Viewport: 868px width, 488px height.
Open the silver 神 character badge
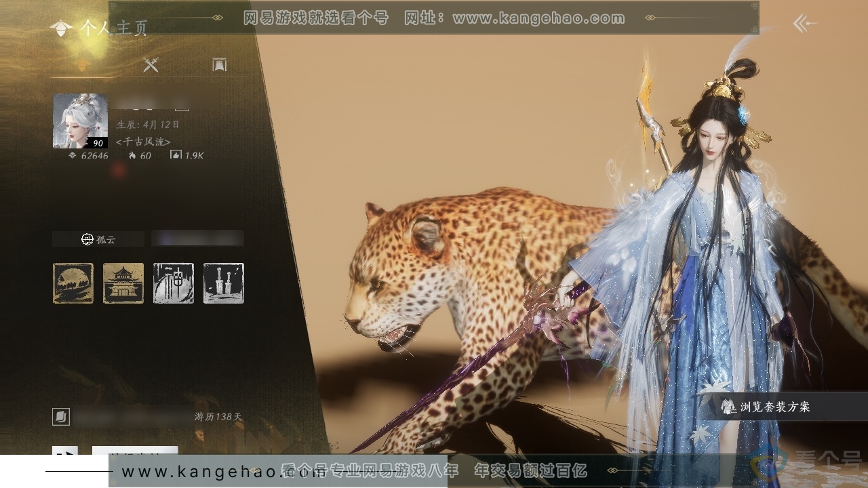[x=174, y=283]
